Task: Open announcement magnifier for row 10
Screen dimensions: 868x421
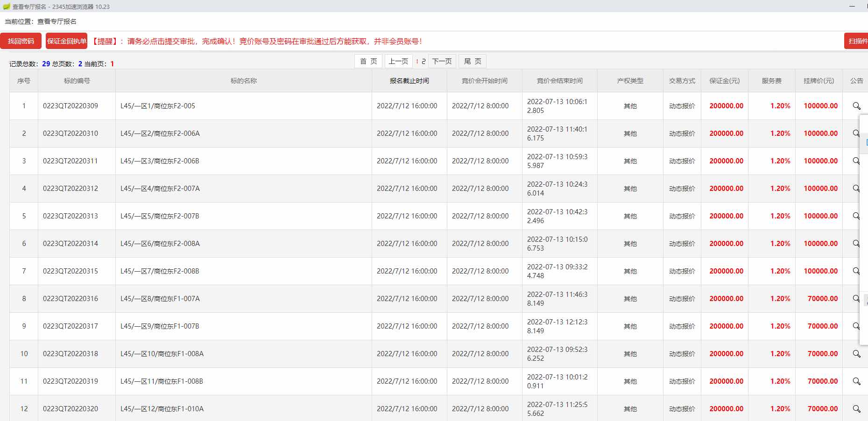Action: point(856,354)
